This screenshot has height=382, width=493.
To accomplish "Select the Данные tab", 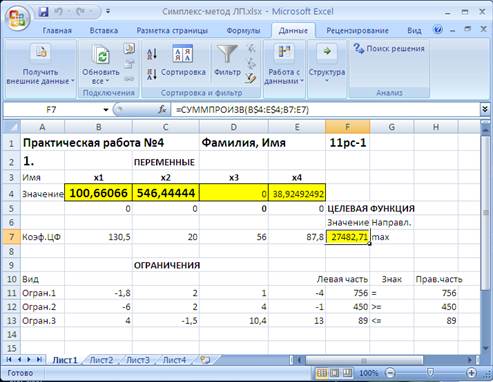I will point(293,31).
